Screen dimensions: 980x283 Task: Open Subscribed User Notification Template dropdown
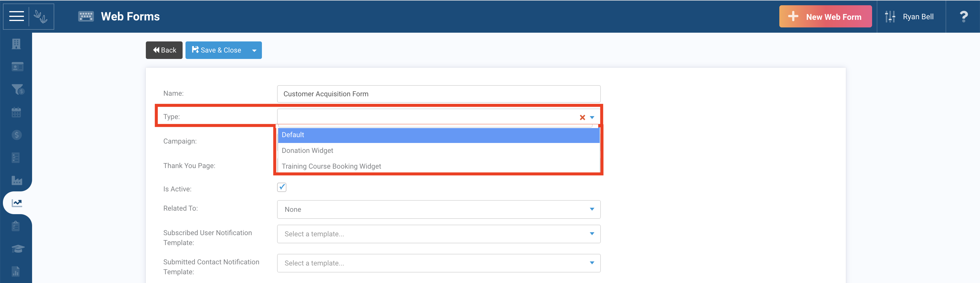(439, 234)
